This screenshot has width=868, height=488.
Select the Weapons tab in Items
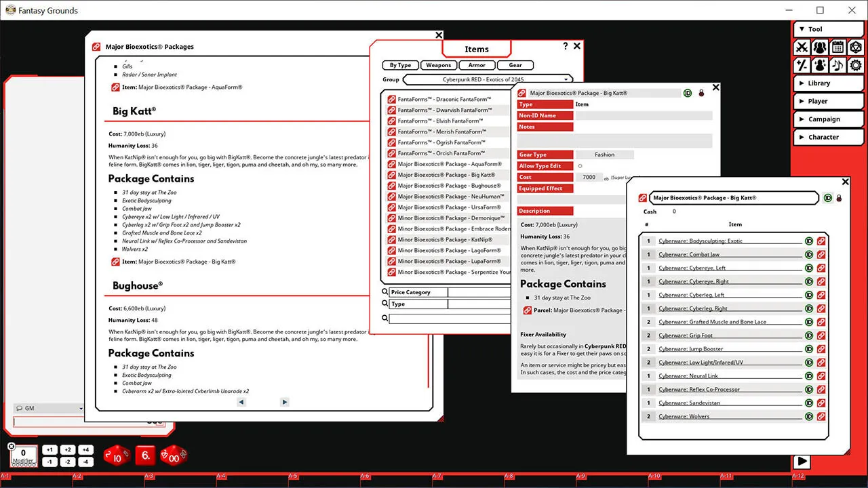tap(438, 65)
